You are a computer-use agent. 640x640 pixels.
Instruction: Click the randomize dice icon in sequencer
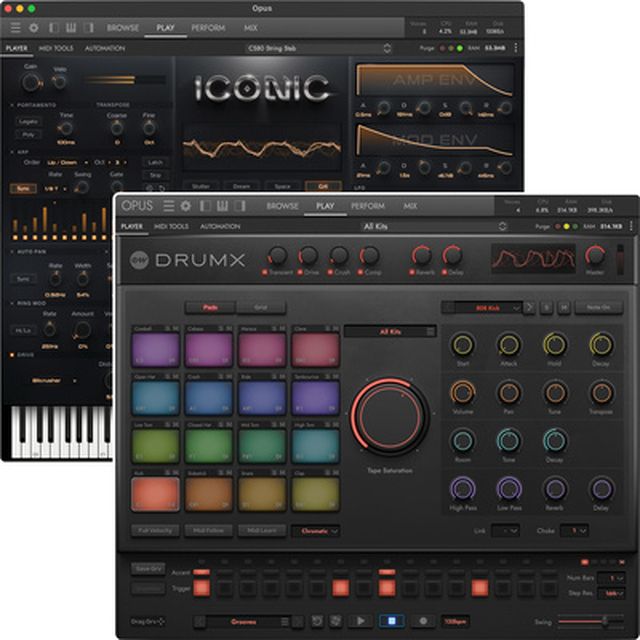click(336, 621)
